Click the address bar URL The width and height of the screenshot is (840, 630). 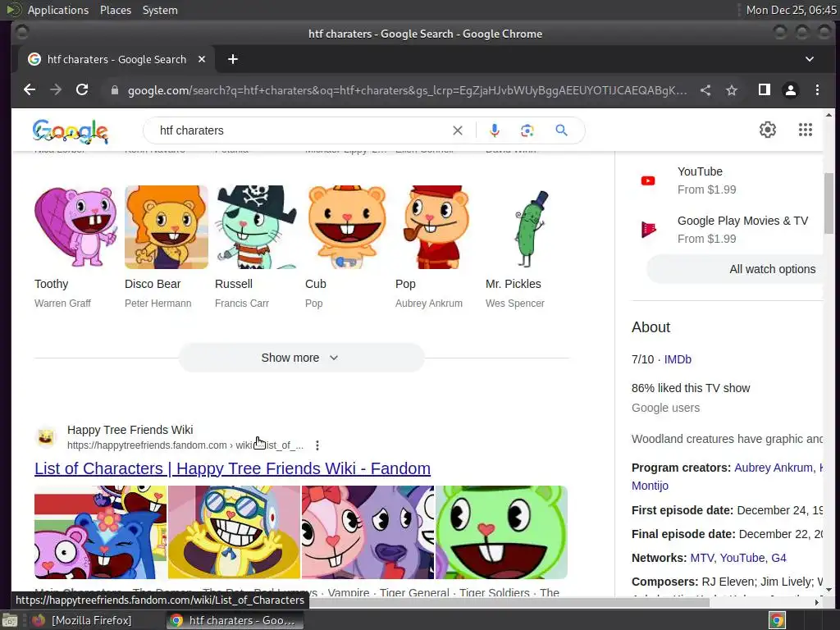point(407,90)
